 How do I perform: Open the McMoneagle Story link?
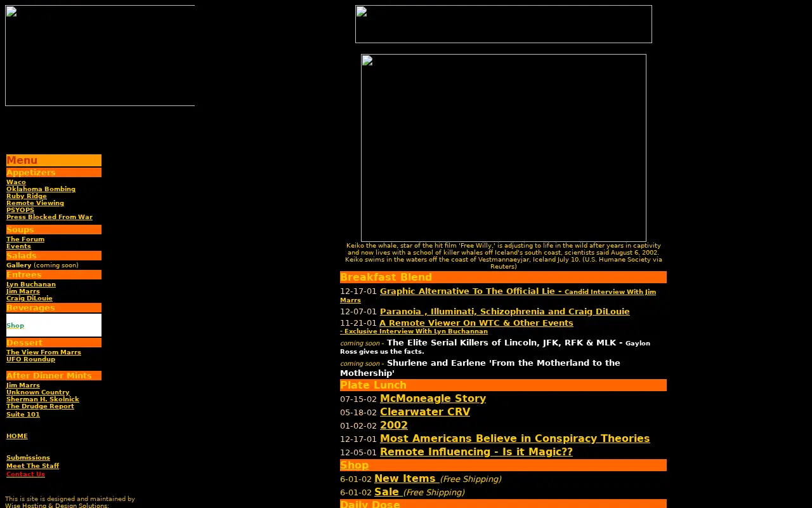coord(433,399)
